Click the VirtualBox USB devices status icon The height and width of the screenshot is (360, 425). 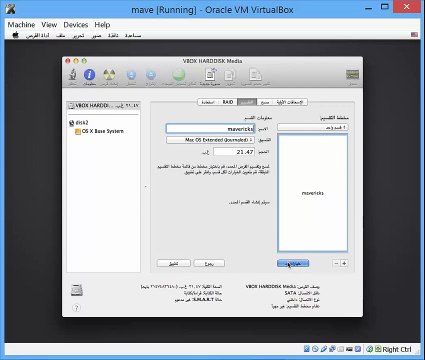tap(324, 349)
